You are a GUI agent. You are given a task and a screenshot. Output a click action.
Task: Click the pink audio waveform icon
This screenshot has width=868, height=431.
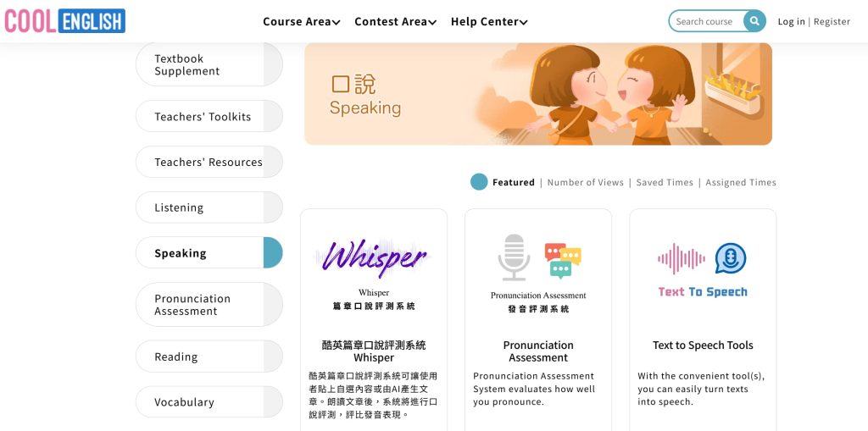click(x=682, y=258)
